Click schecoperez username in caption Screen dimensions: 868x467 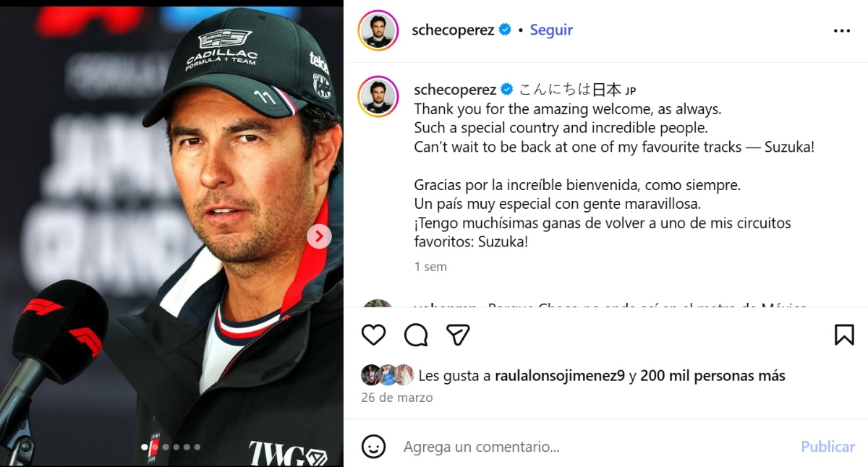[456, 90]
